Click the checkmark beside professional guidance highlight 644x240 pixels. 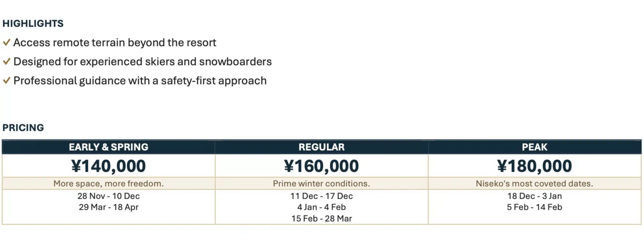(7, 81)
